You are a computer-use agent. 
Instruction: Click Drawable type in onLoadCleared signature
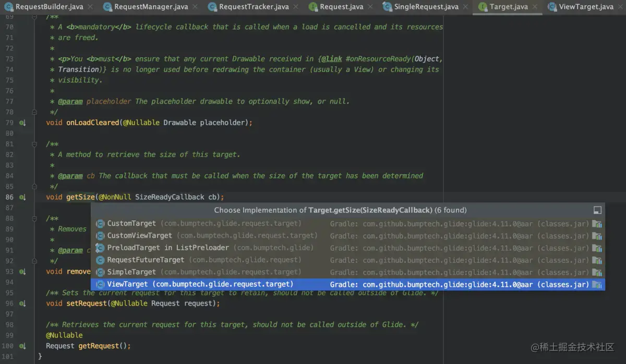pos(179,123)
